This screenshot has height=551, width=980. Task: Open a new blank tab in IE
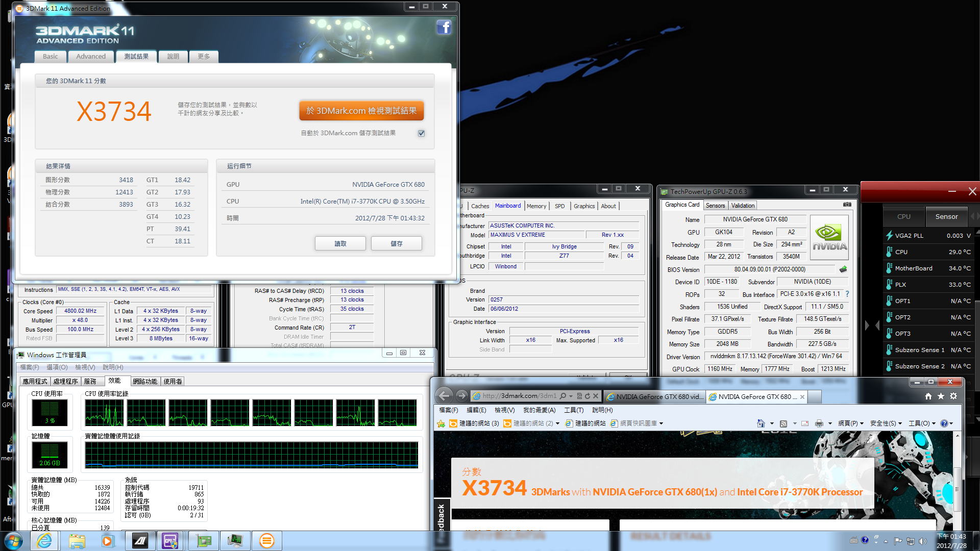click(x=815, y=396)
